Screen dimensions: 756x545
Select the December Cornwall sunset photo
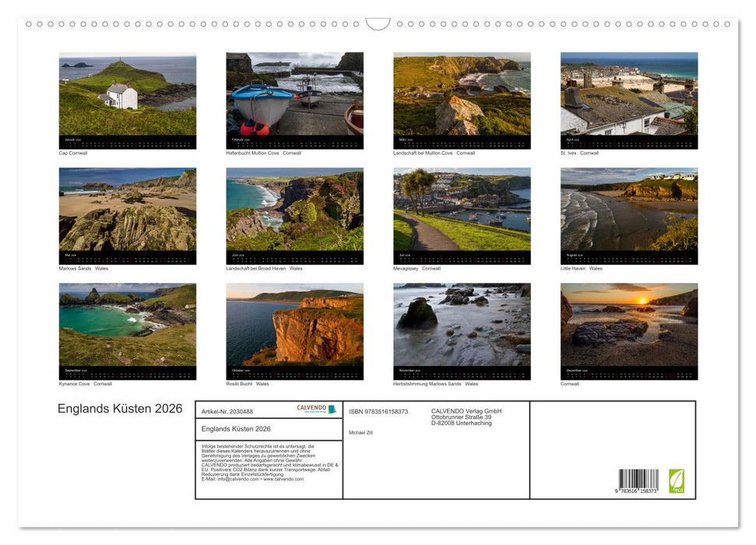click(x=628, y=325)
